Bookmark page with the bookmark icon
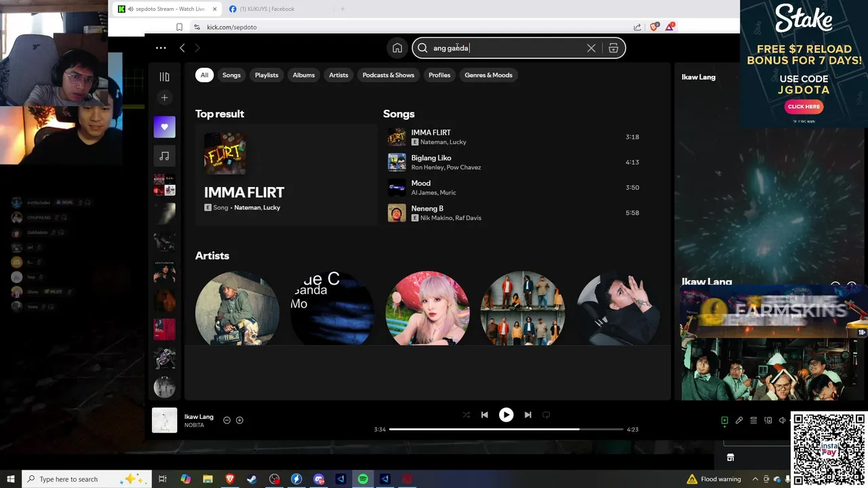This screenshot has height=488, width=868. tap(179, 27)
